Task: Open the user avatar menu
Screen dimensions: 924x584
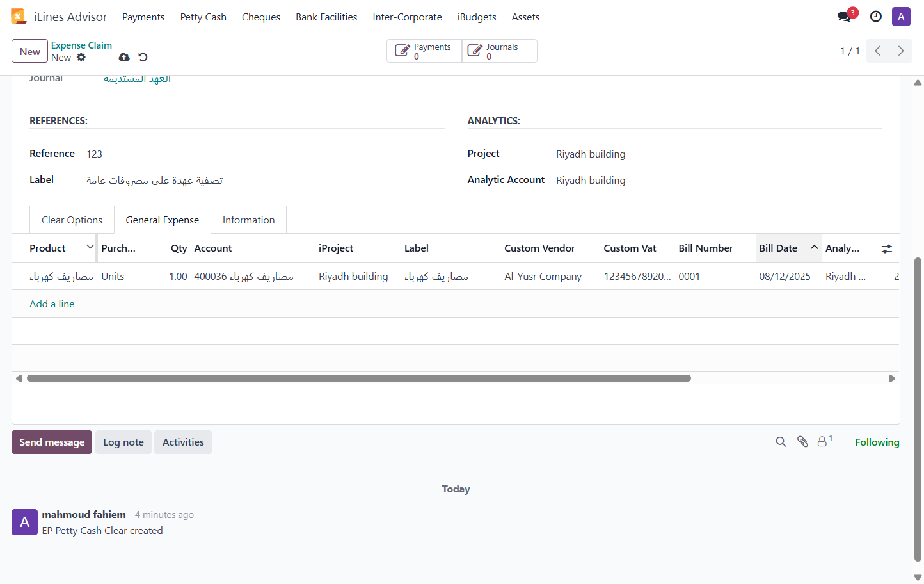Action: click(901, 17)
